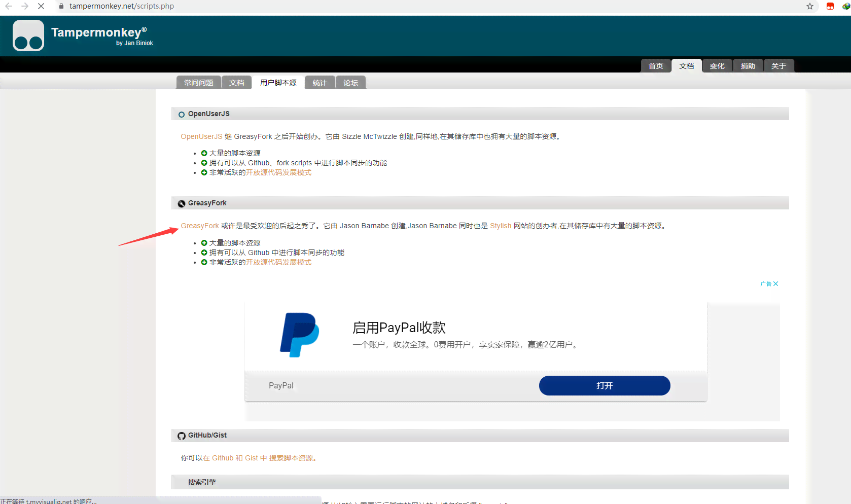The width and height of the screenshot is (851, 504).
Task: Click the OpenUserJS section circle icon
Action: tap(182, 115)
